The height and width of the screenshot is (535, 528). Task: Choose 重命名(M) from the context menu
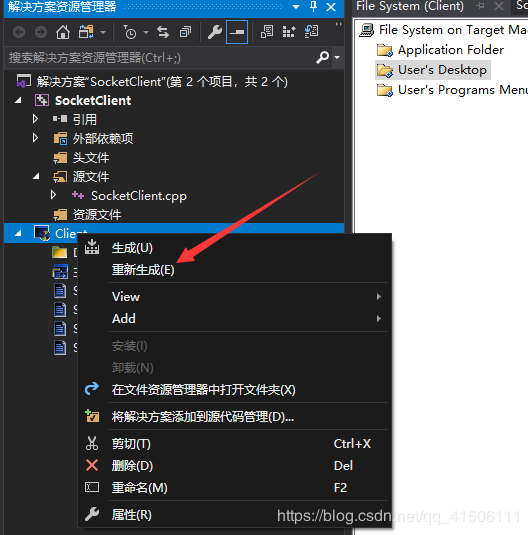coord(235,487)
